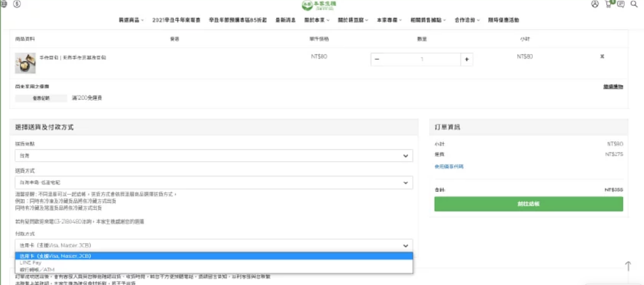
Task: Open the user account icon
Action: [594, 4]
